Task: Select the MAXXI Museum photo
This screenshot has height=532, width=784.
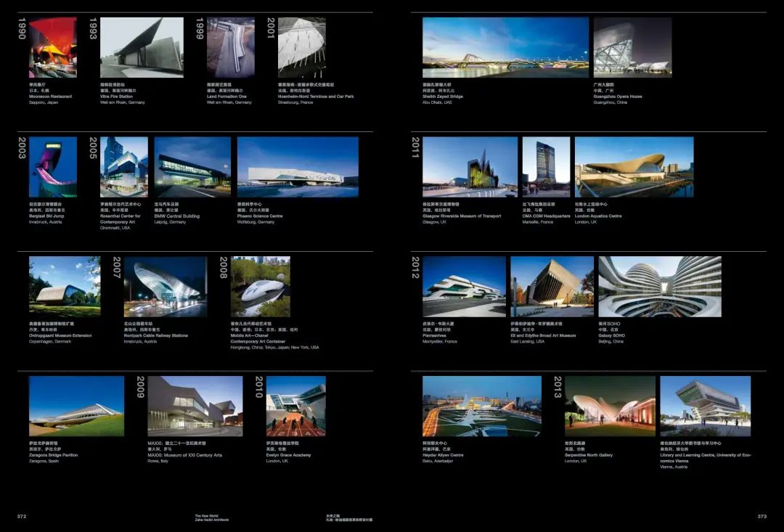Action: [x=195, y=406]
